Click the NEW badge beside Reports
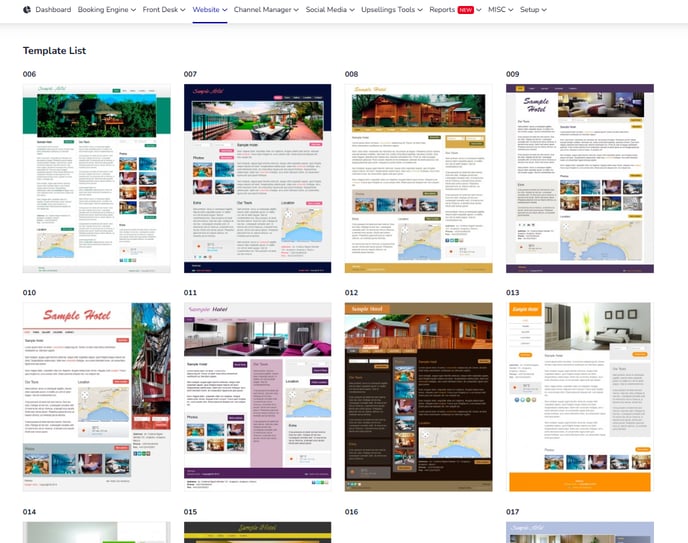 coord(466,10)
